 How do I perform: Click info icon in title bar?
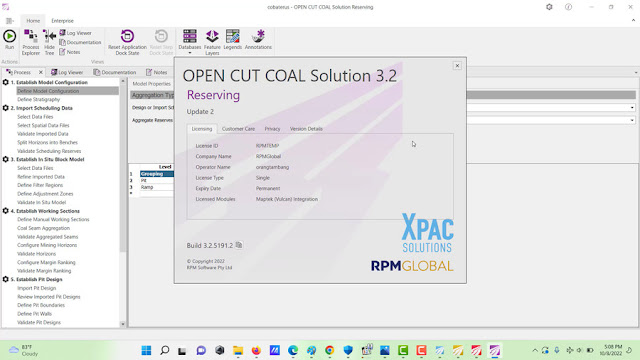tap(568, 7)
